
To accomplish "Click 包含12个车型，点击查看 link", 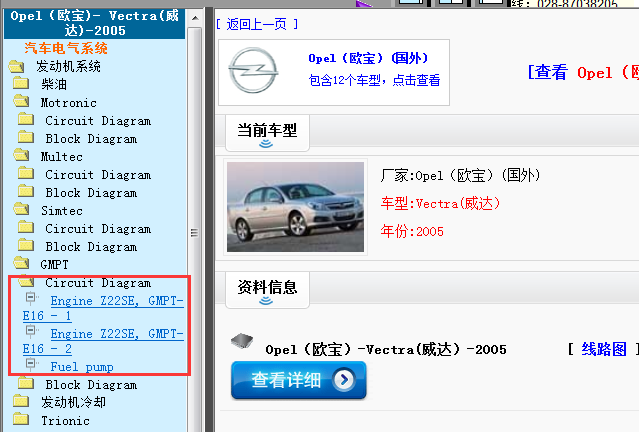I will tap(374, 80).
